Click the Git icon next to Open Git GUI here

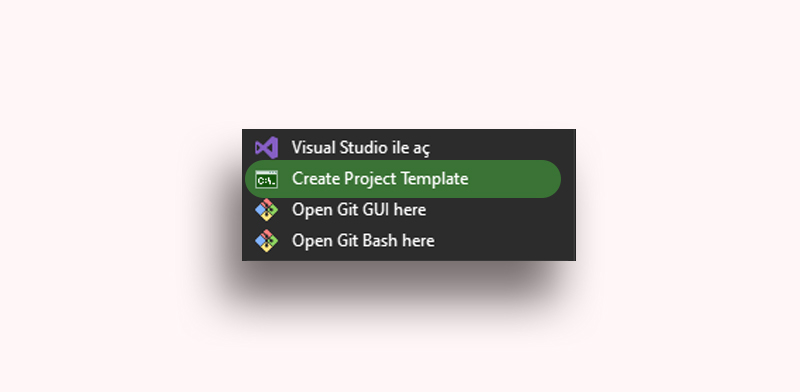point(266,210)
